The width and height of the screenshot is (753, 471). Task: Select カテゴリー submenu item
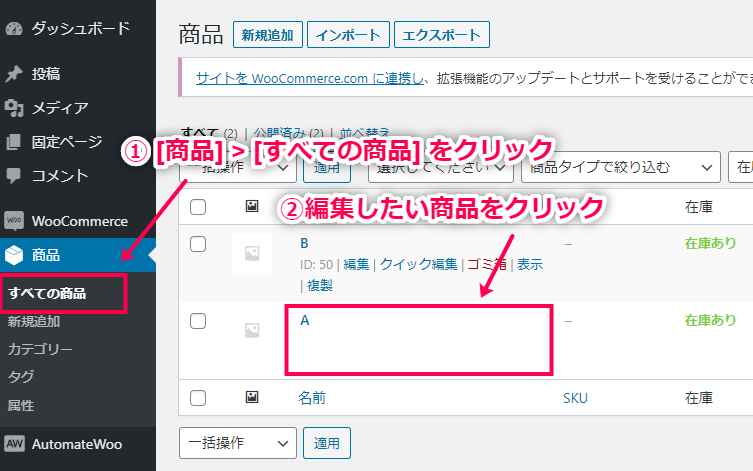[x=40, y=349]
